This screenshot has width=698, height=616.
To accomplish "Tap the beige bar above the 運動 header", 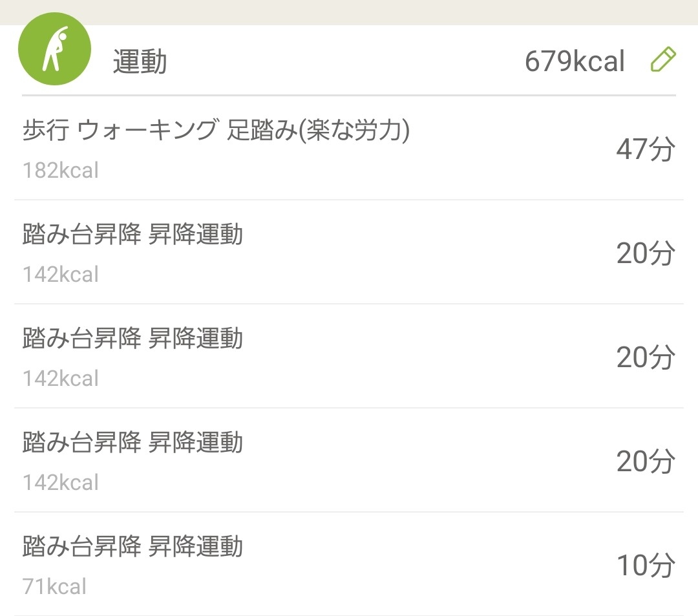I will pos(349,12).
